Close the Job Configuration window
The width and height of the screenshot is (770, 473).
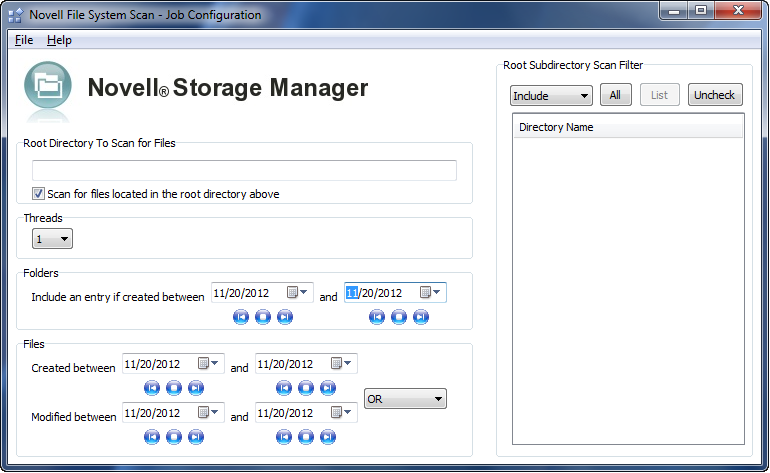click(x=738, y=10)
